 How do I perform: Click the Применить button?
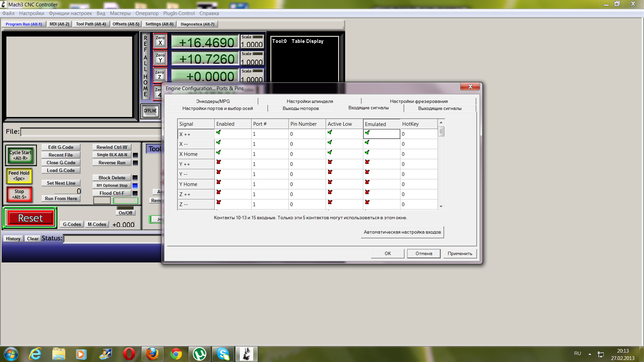(460, 253)
